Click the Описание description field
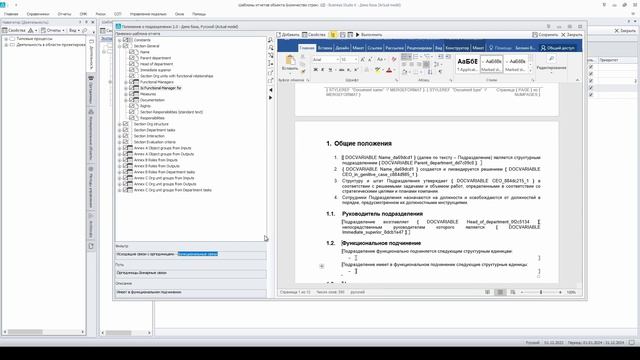This screenshot has height=360, width=640. 191,292
